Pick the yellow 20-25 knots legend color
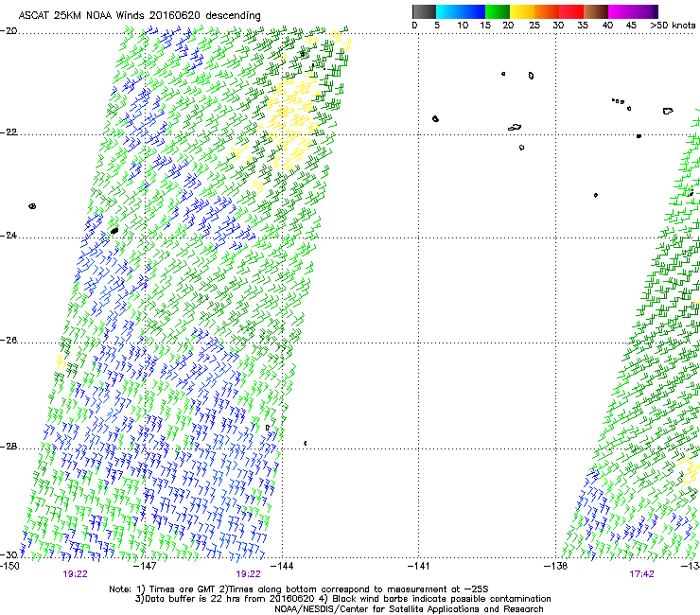The width and height of the screenshot is (700, 615). pos(522,11)
